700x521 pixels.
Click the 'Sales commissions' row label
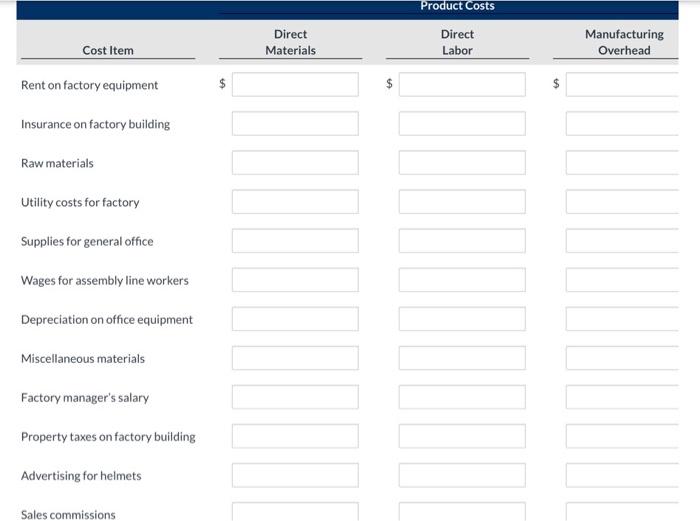pyautogui.click(x=68, y=515)
